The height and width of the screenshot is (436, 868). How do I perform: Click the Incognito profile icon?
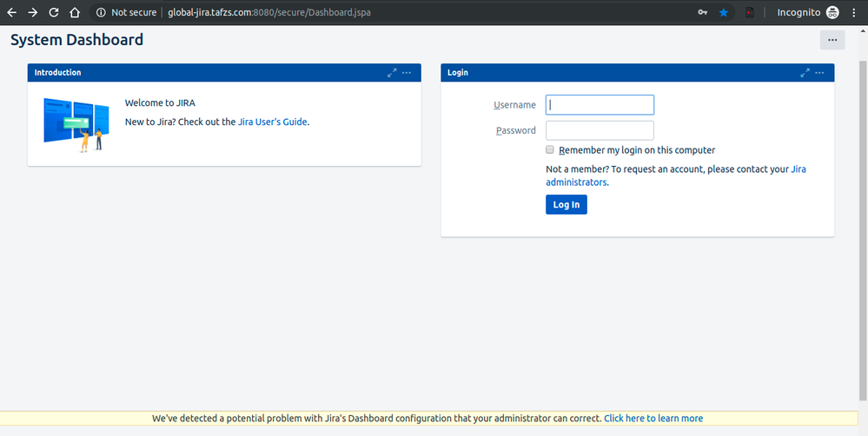pos(832,12)
